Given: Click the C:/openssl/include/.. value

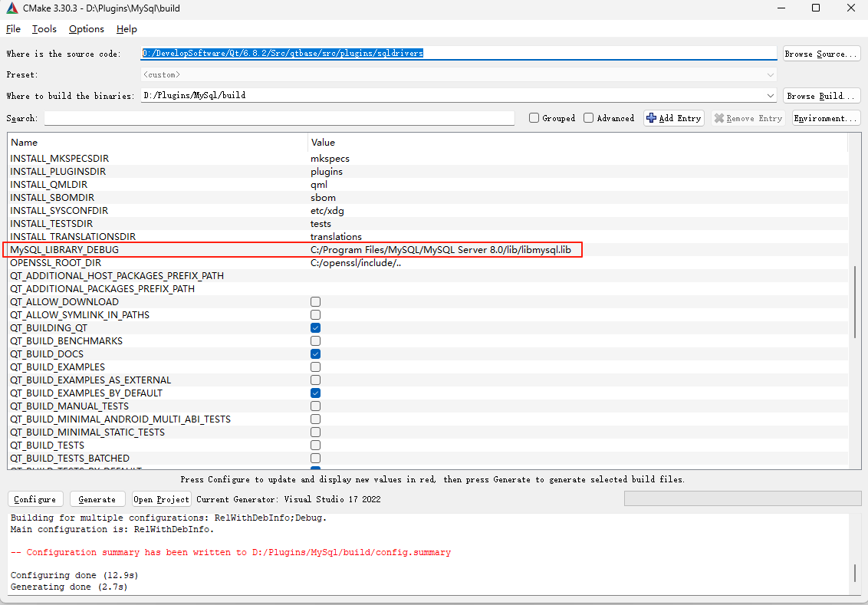Looking at the screenshot, I should (x=355, y=263).
